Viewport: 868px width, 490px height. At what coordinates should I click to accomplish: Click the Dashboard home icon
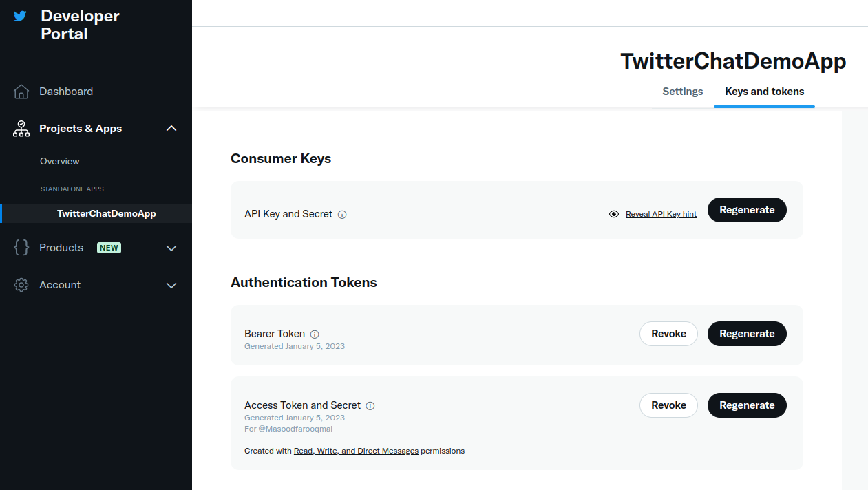click(21, 92)
